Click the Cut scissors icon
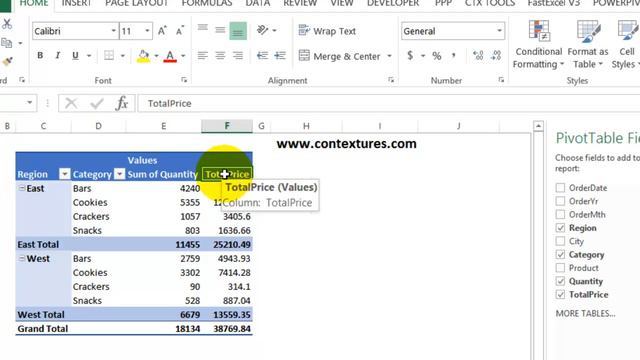 (7, 24)
